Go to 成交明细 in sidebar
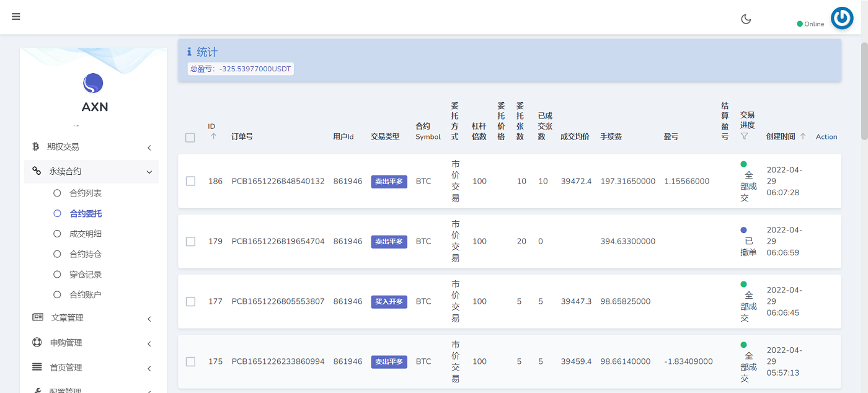The width and height of the screenshot is (868, 393). pos(86,234)
